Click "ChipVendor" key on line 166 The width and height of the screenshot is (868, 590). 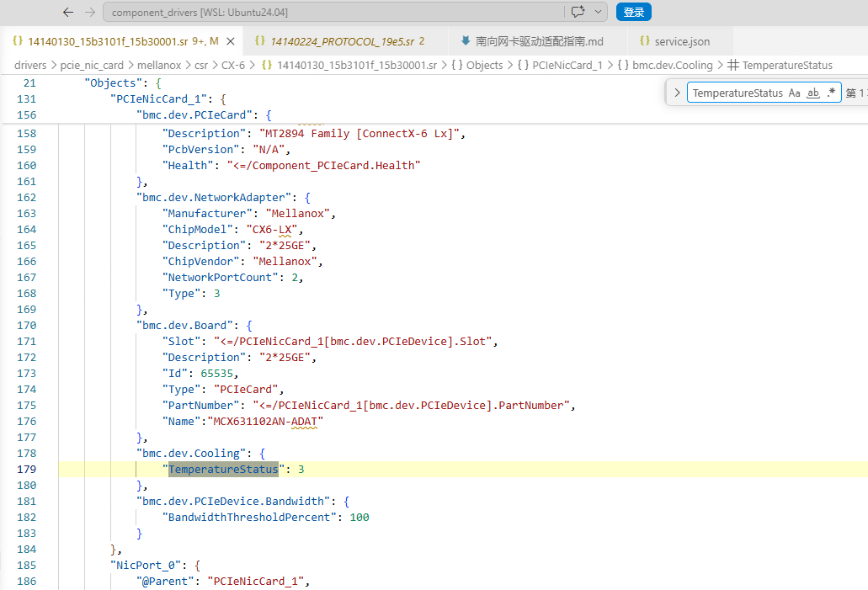pos(201,261)
